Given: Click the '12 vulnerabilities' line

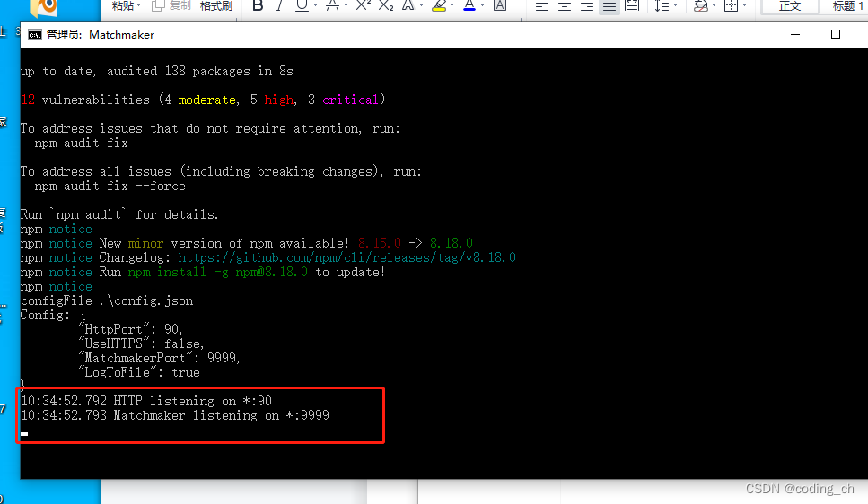Looking at the screenshot, I should pos(203,100).
